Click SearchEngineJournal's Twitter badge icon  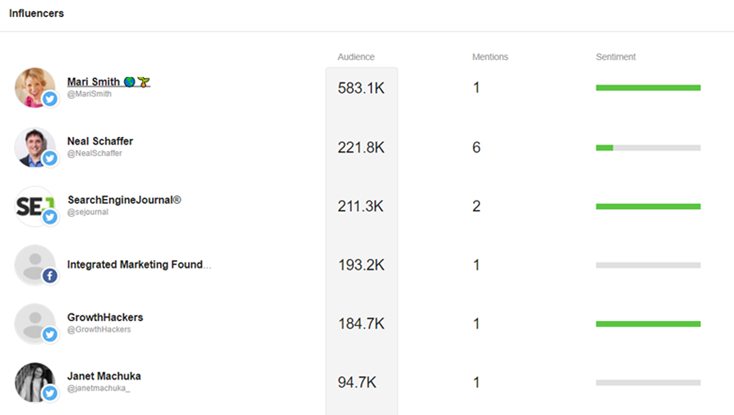tap(50, 217)
